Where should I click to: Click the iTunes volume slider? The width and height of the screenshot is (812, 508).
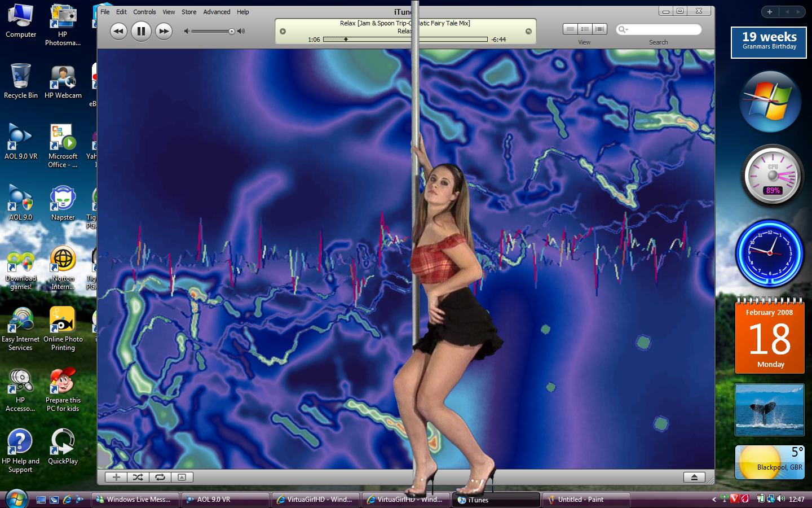[x=213, y=31]
